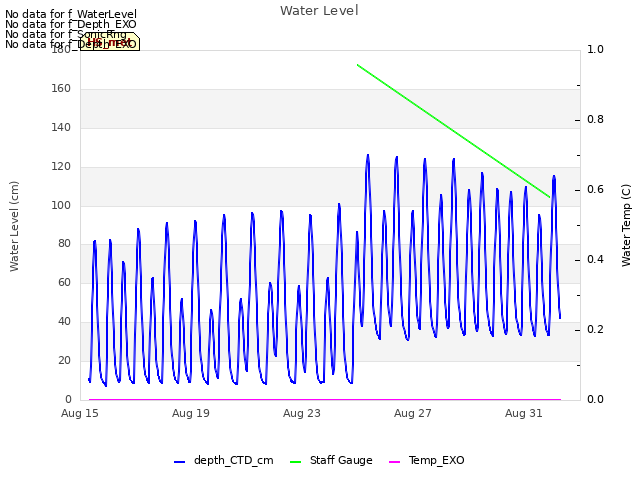Click the 60 left-axis tick label

pos(64,282)
